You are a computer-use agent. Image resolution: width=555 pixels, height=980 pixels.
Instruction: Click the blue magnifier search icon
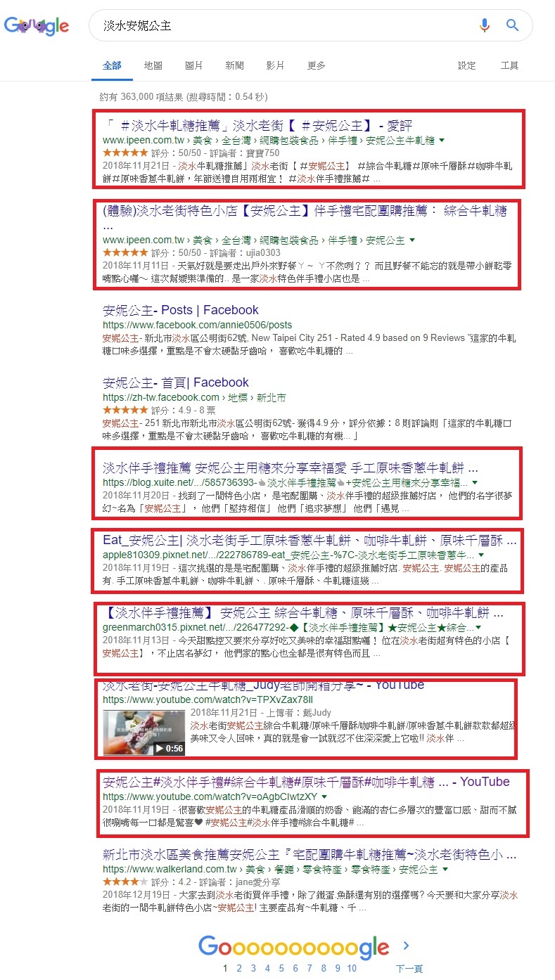[x=513, y=26]
